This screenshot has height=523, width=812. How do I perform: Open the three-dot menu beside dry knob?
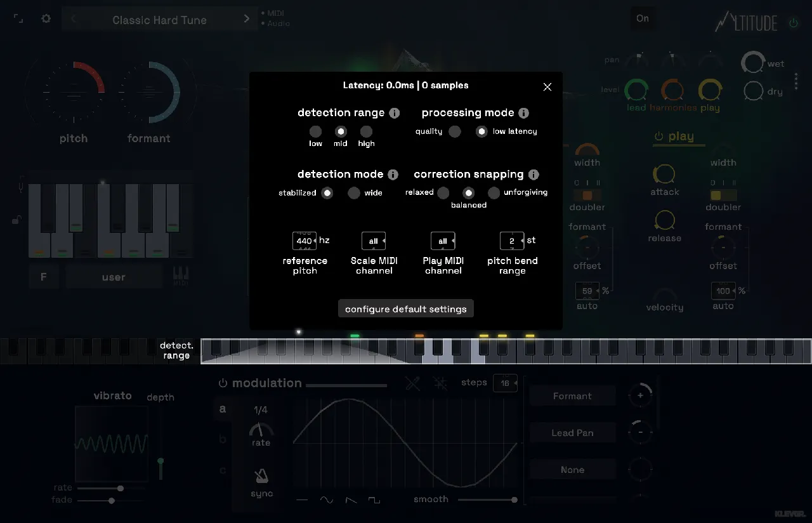coord(796,81)
